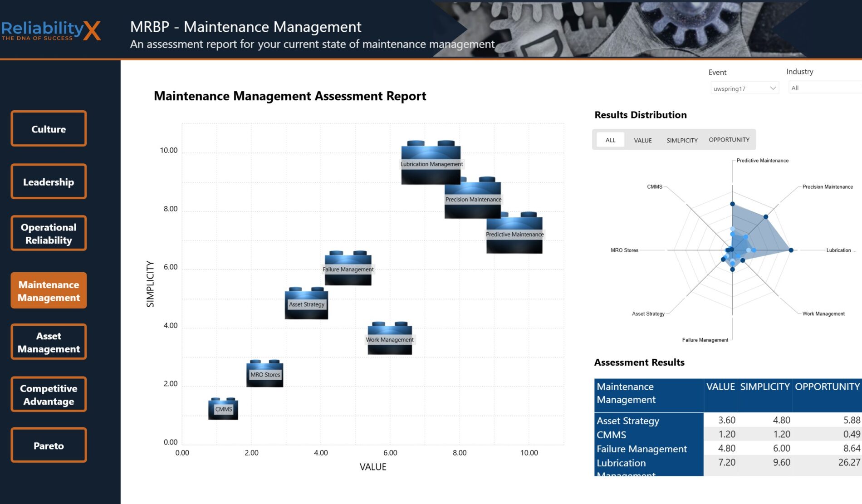Screen dimensions: 862x504
Task: Open the Event dropdown showing uwspring17
Action: point(744,88)
